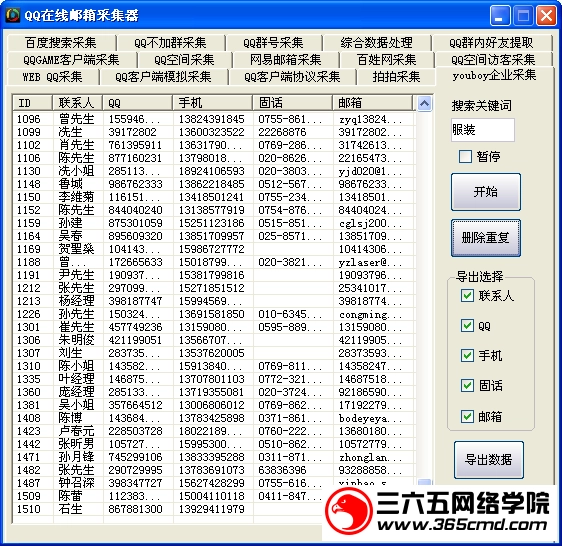This screenshot has height=546, width=562.
Task: Uncheck the 联系人 export checkbox
Action: 467,296
